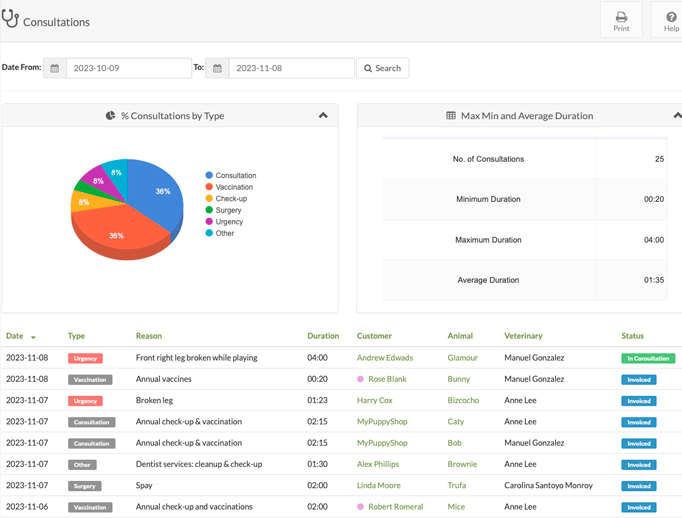Toggle Consultation series in chart legend
The image size is (682, 518).
(x=231, y=175)
